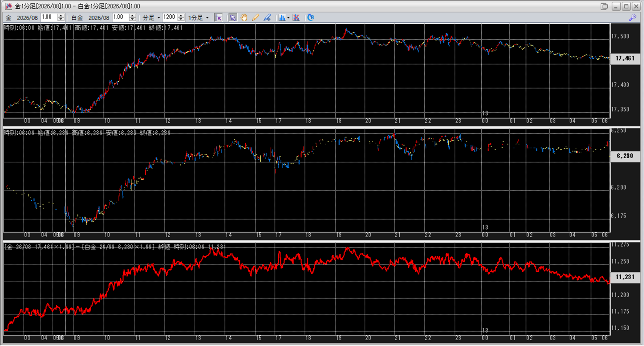Viewport: 644px width, 346px height.
Task: Click the restore-down window icon in title bar
Action: (x=604, y=6)
